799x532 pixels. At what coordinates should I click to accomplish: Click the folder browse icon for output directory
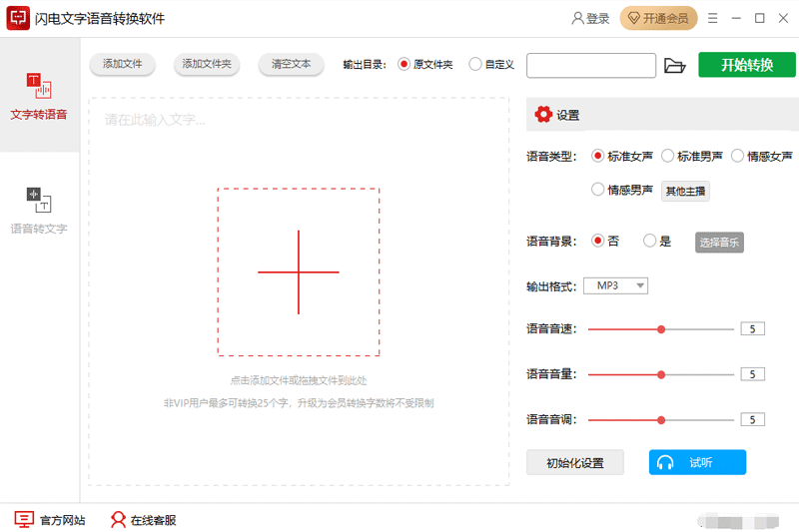click(675, 66)
